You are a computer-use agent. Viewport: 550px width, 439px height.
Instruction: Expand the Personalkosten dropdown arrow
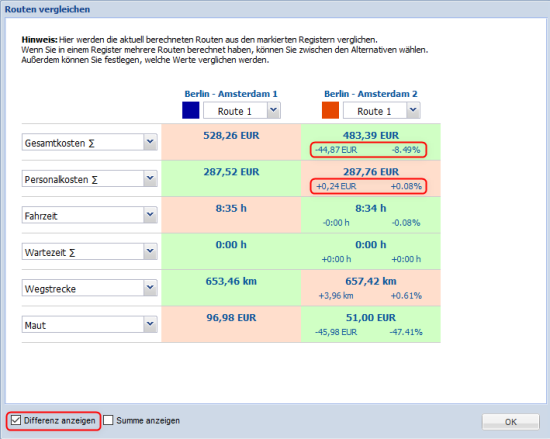click(x=150, y=178)
